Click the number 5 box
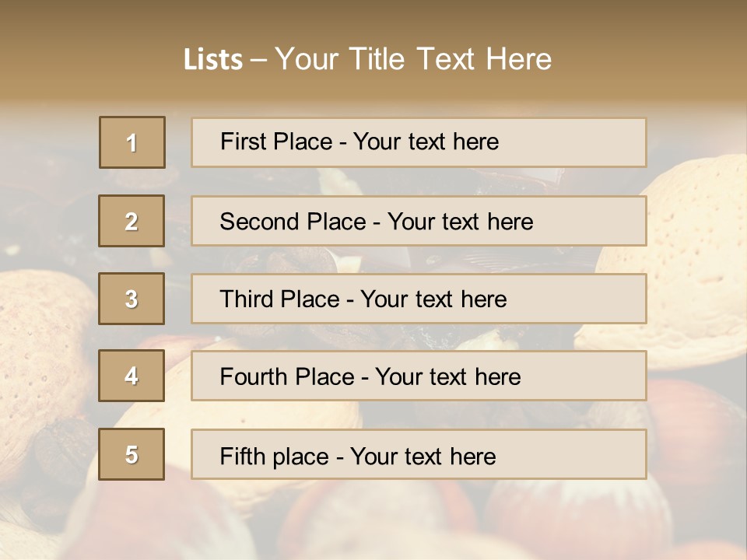747x560 pixels. [132, 454]
